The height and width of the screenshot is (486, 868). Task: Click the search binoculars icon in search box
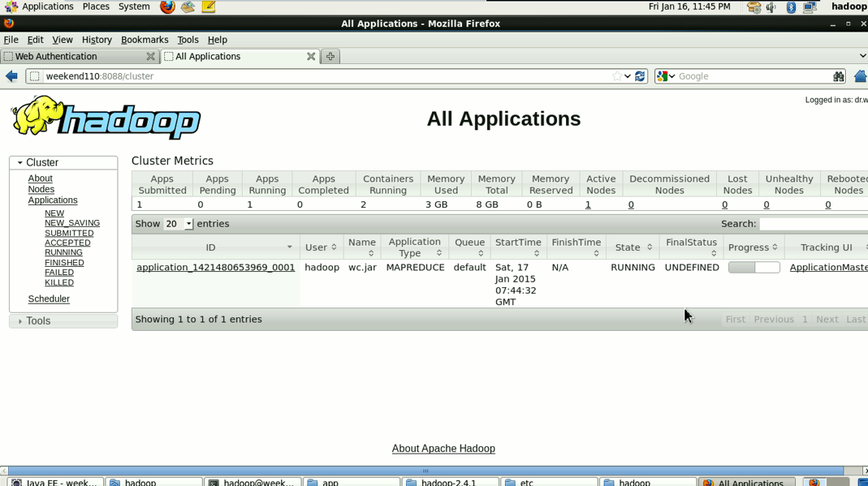pos(839,76)
